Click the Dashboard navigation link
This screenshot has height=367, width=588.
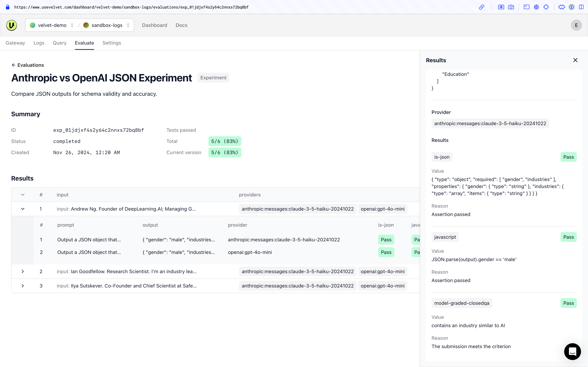point(155,25)
